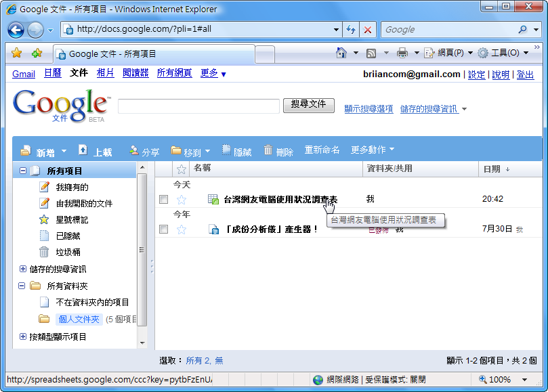Click the Add to Favorites icon
Screen dimensions: 548x392
pos(37,53)
